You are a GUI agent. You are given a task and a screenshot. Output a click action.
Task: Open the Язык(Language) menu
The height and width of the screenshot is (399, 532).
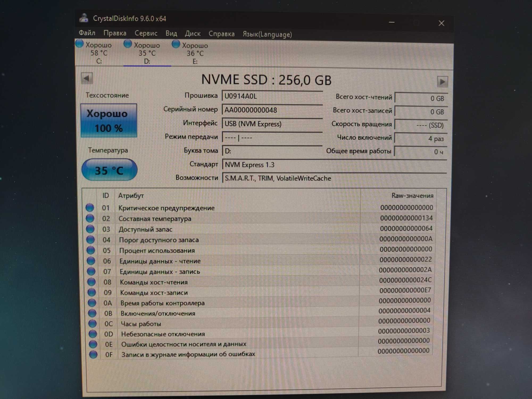(267, 34)
